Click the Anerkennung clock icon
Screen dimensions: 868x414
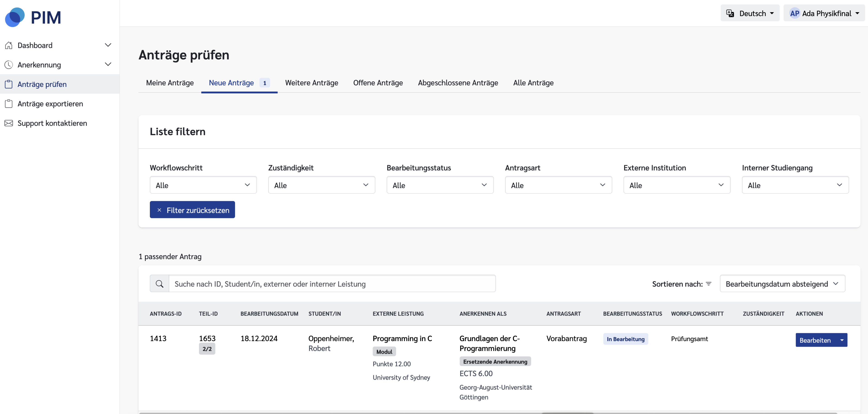[9, 65]
